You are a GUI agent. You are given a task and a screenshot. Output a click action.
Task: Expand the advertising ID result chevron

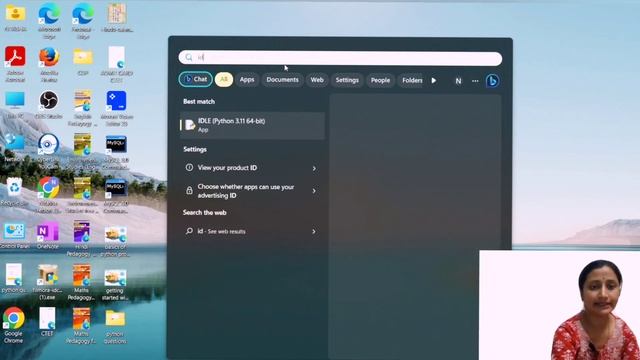[314, 191]
